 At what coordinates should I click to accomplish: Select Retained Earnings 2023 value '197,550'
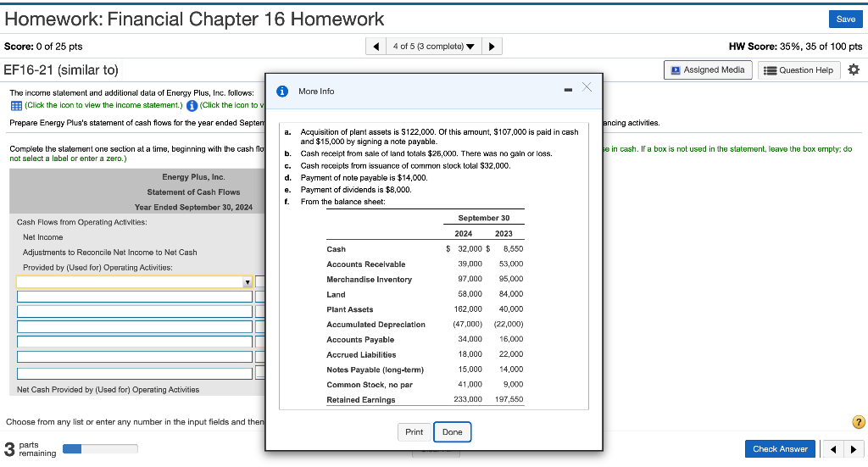pos(509,399)
